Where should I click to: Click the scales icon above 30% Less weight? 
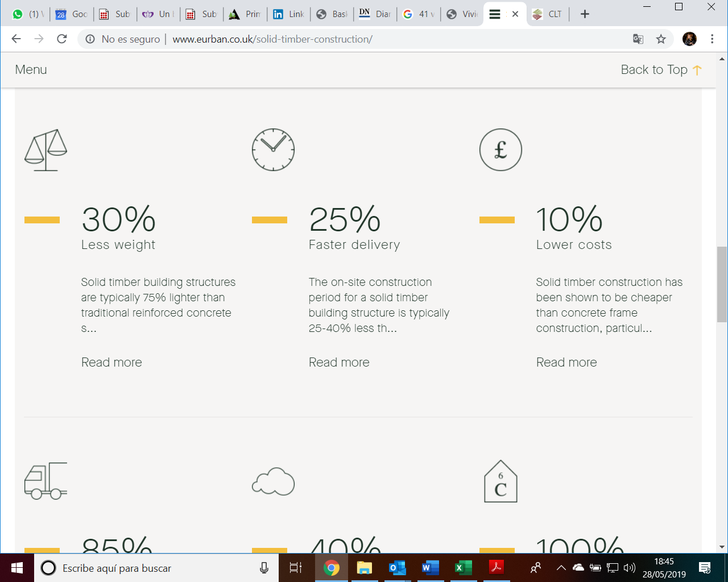click(45, 150)
